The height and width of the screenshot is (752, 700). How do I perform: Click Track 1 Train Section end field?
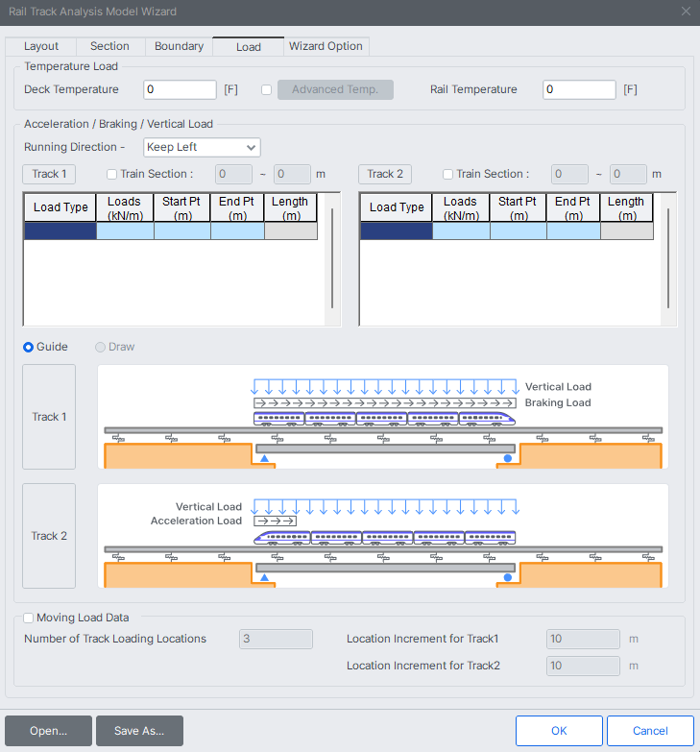point(292,174)
